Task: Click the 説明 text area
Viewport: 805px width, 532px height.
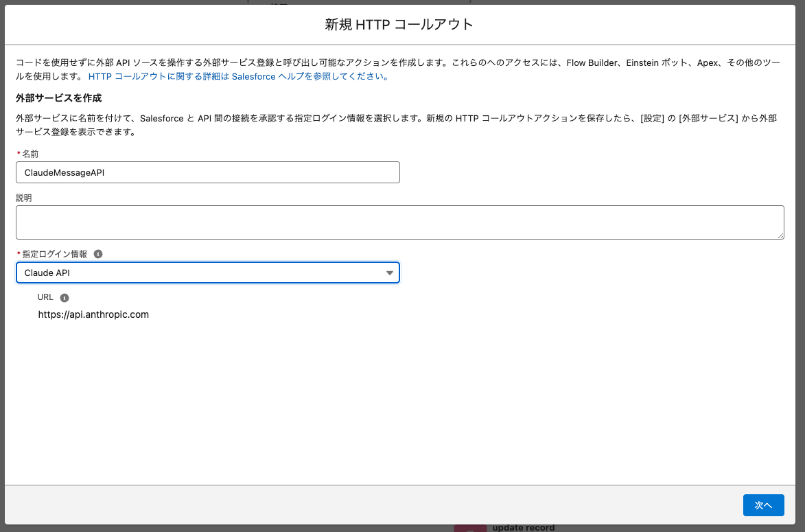Action: click(x=399, y=222)
